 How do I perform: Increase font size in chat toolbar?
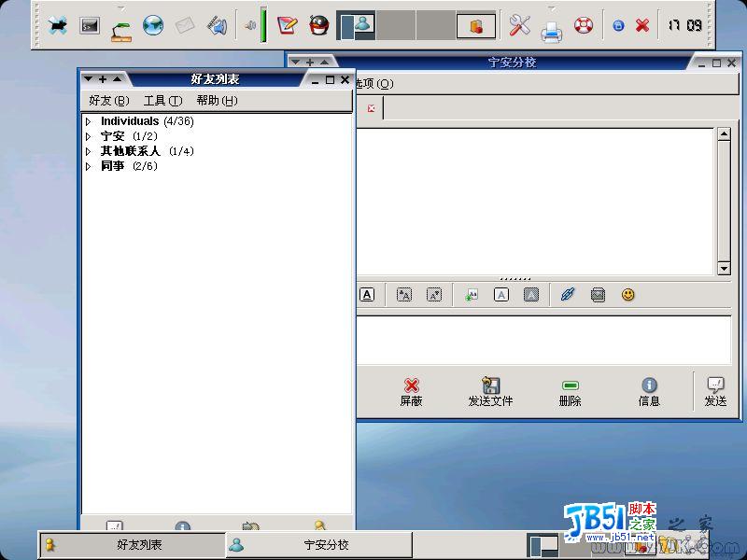(404, 295)
